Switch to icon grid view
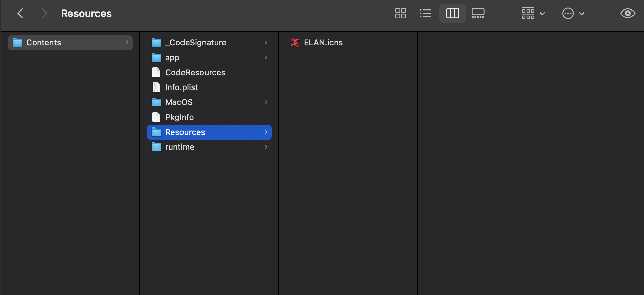The image size is (644, 295). (x=400, y=14)
